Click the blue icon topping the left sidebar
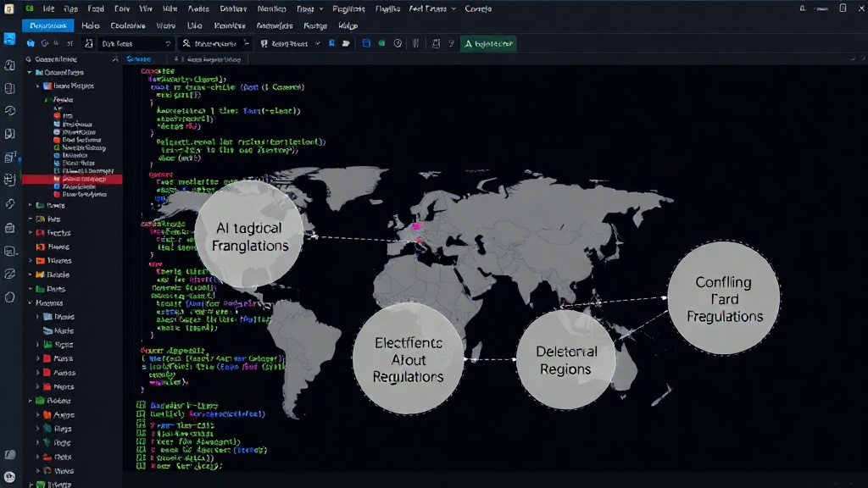 (x=9, y=39)
